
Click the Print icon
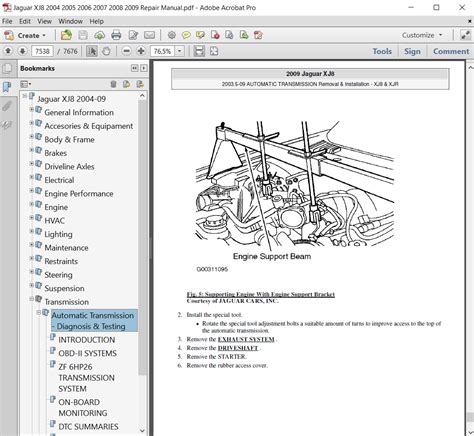(x=116, y=35)
